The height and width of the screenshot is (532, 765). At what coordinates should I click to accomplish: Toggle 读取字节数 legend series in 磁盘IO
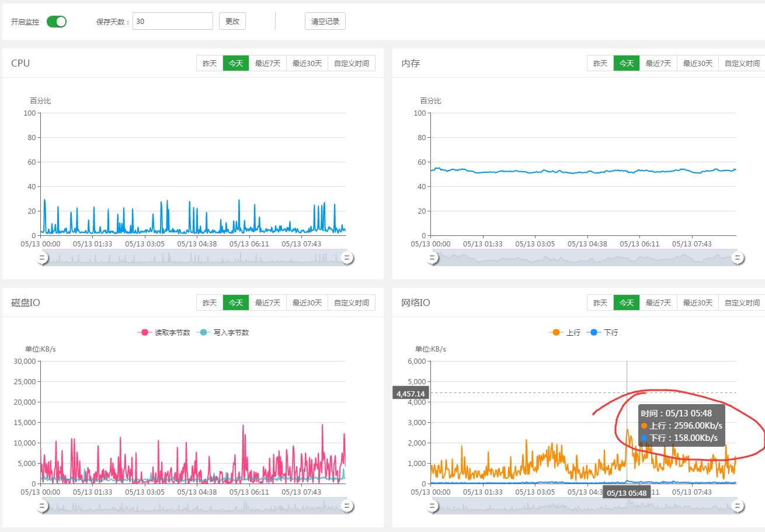tap(164, 332)
